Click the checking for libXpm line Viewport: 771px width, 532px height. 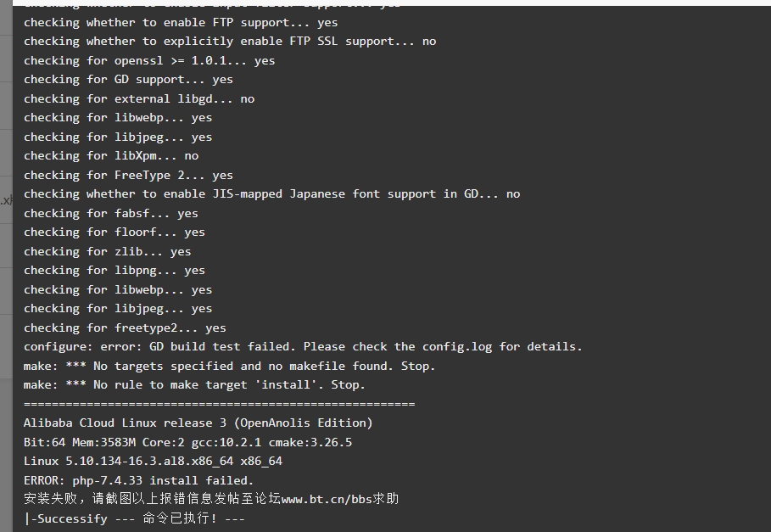(x=111, y=156)
